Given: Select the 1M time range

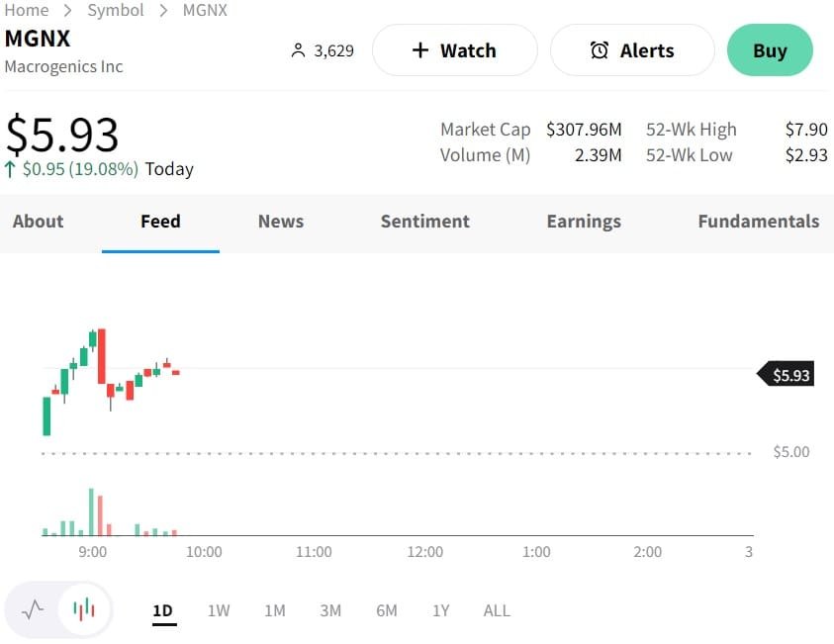Looking at the screenshot, I should pos(275,610).
